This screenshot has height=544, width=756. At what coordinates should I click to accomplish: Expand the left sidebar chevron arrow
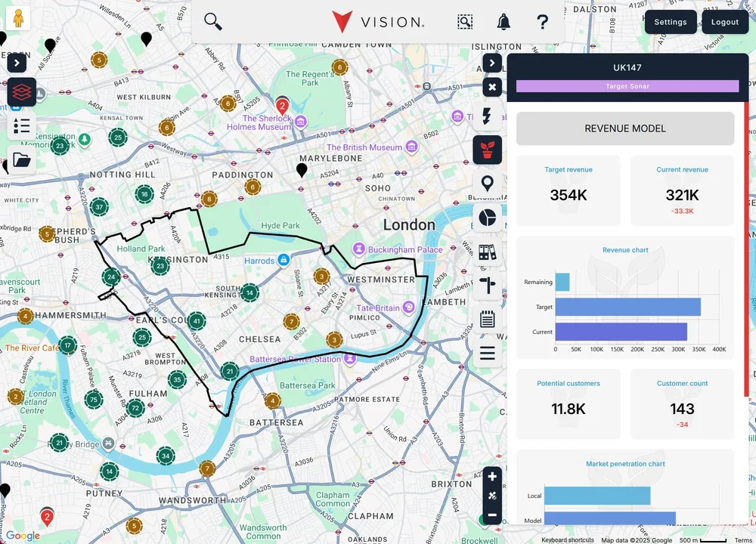pyautogui.click(x=17, y=63)
